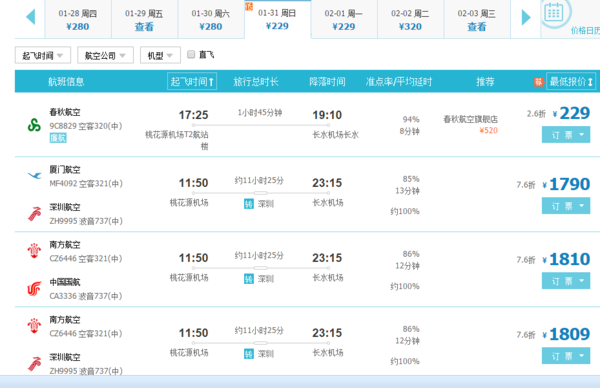Click Shenzhen Airlines logo in ¥1790 row
Screen dimensions: 600x388
point(34,214)
